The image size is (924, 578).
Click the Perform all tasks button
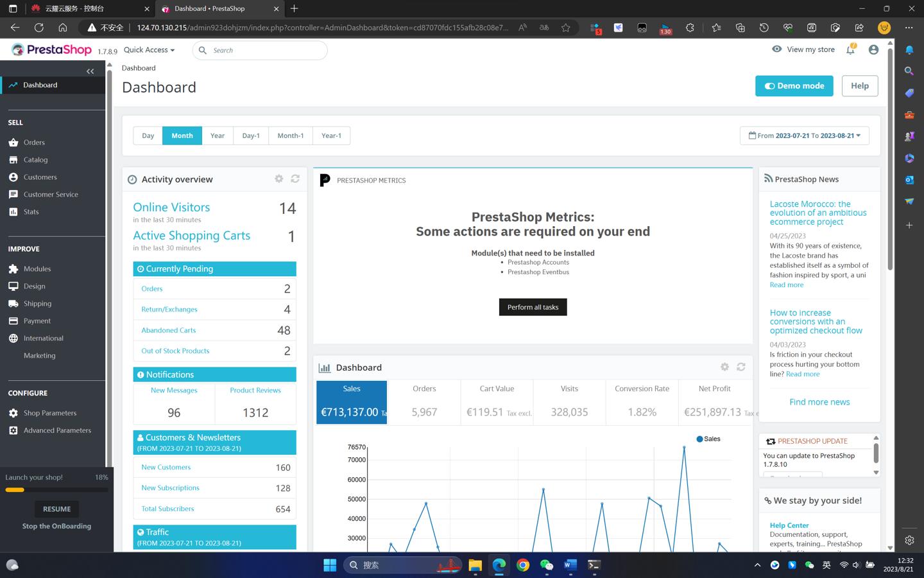point(533,307)
